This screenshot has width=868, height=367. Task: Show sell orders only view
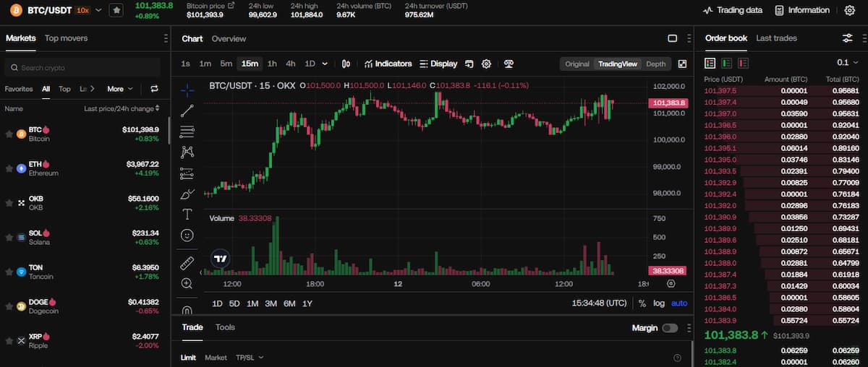click(x=744, y=63)
